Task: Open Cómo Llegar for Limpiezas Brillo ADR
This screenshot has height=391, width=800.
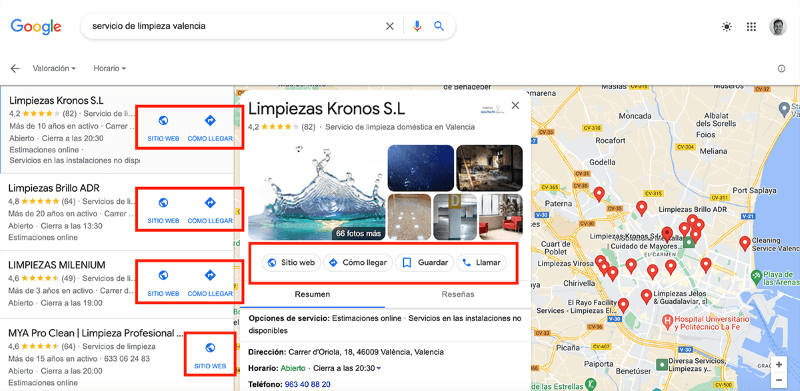Action: click(x=210, y=210)
